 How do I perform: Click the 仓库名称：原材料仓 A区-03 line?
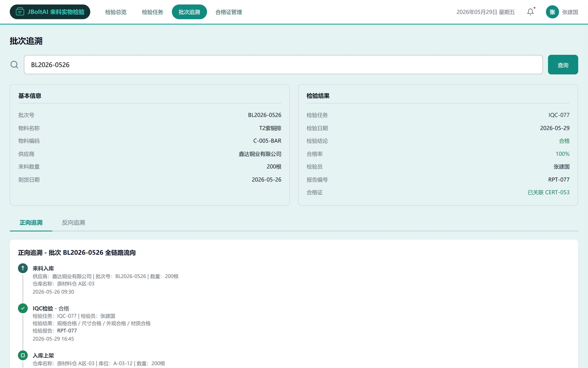tap(63, 284)
